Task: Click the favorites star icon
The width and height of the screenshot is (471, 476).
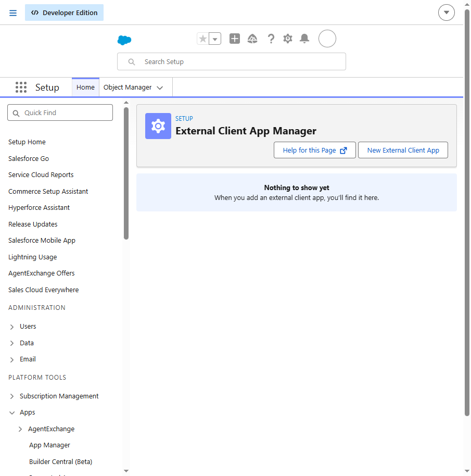Action: pyautogui.click(x=203, y=39)
